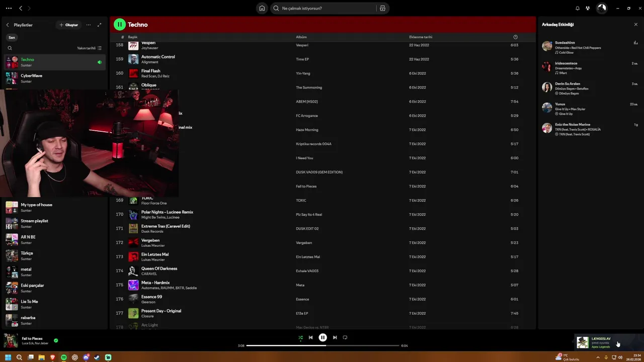Seek on the song progress bar
The width and height of the screenshot is (644, 362).
(x=323, y=345)
